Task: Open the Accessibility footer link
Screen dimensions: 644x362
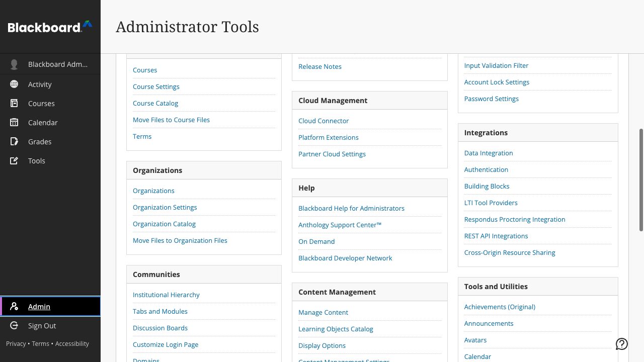Action: [x=72, y=343]
